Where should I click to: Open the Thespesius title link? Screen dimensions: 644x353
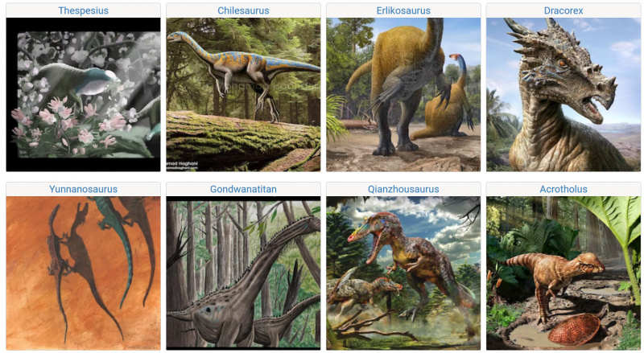83,10
